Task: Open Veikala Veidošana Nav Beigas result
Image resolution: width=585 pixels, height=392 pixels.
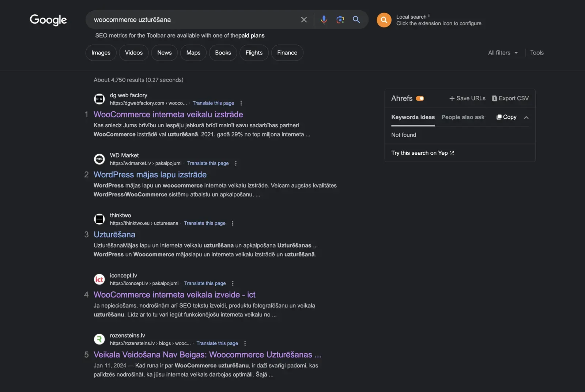Action: pyautogui.click(x=207, y=355)
